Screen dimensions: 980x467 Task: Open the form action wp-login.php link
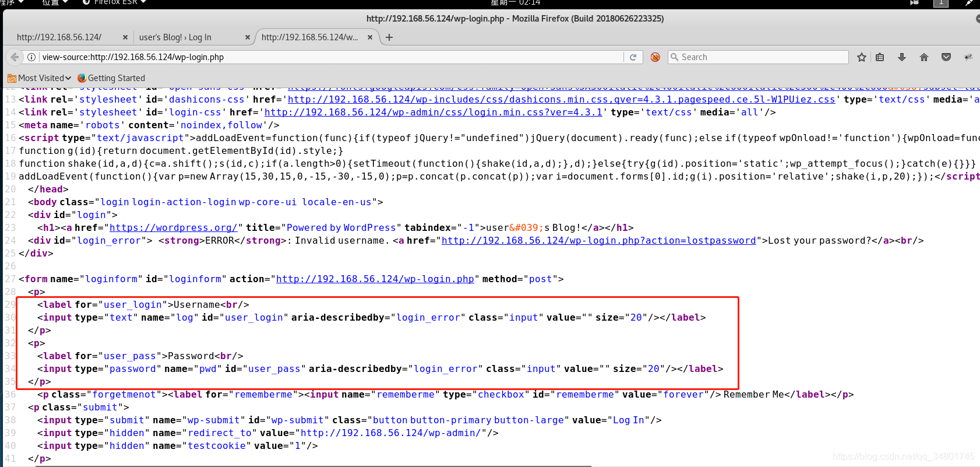click(375, 279)
